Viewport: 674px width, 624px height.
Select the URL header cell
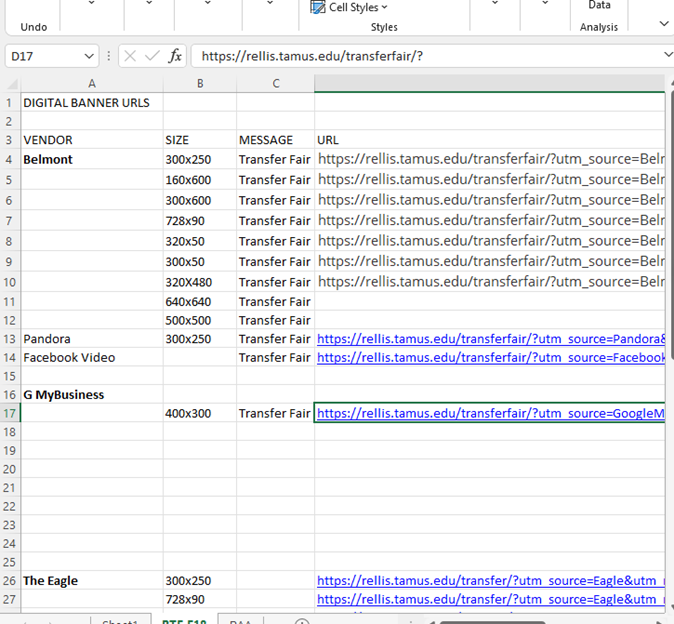point(490,140)
